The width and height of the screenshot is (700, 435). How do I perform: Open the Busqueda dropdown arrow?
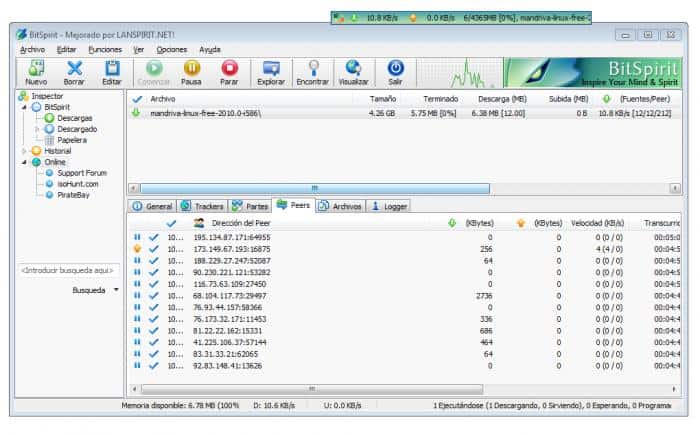coord(116,290)
